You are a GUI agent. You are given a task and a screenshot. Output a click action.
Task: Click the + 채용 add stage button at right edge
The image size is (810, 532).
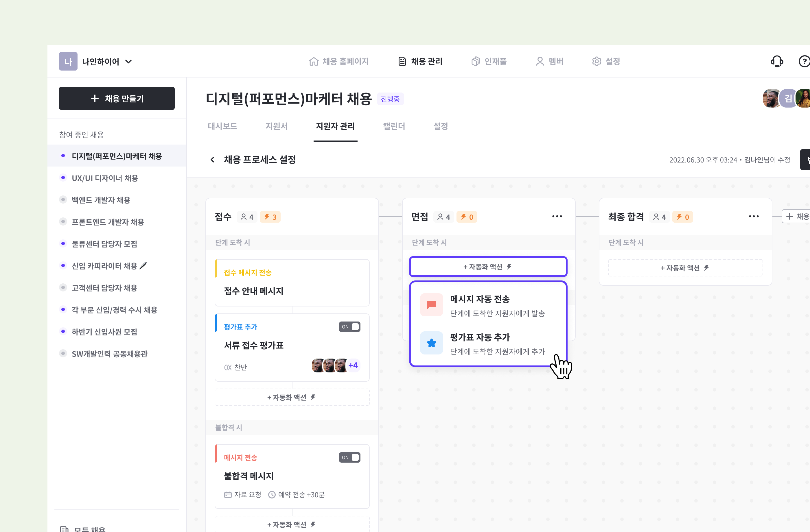(x=796, y=216)
